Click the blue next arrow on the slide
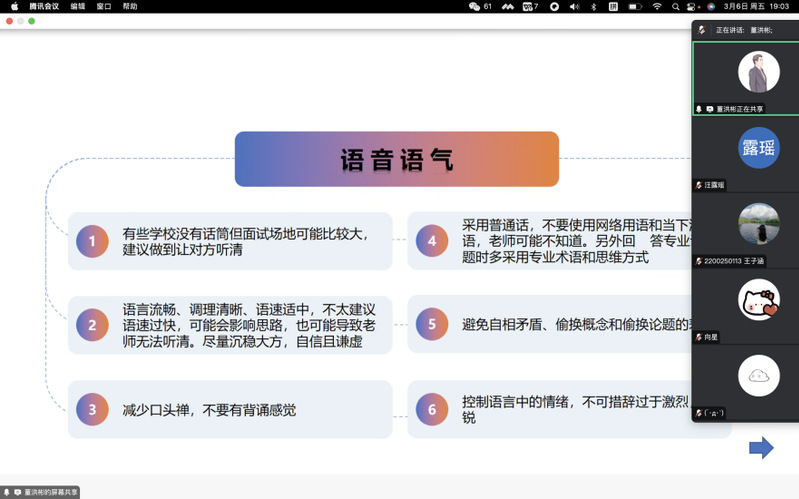This screenshot has width=799, height=499. (761, 448)
